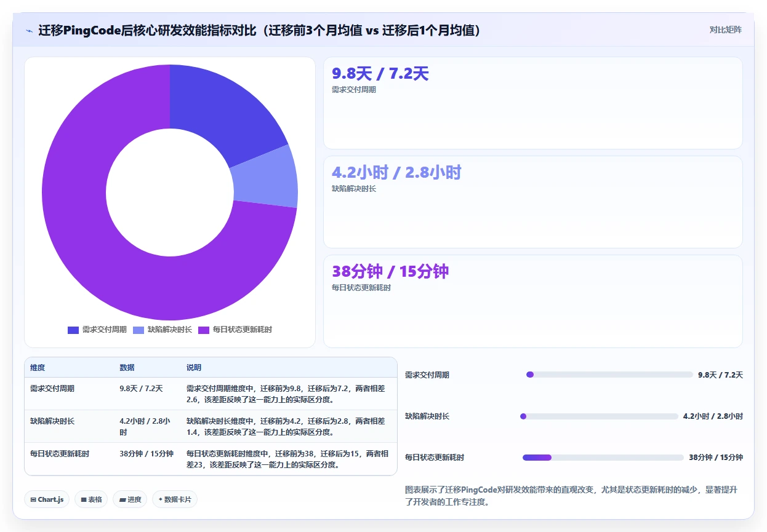Image resolution: width=767 pixels, height=532 pixels.
Task: Click the 需求交付周期 progress bar
Action: 609,375
